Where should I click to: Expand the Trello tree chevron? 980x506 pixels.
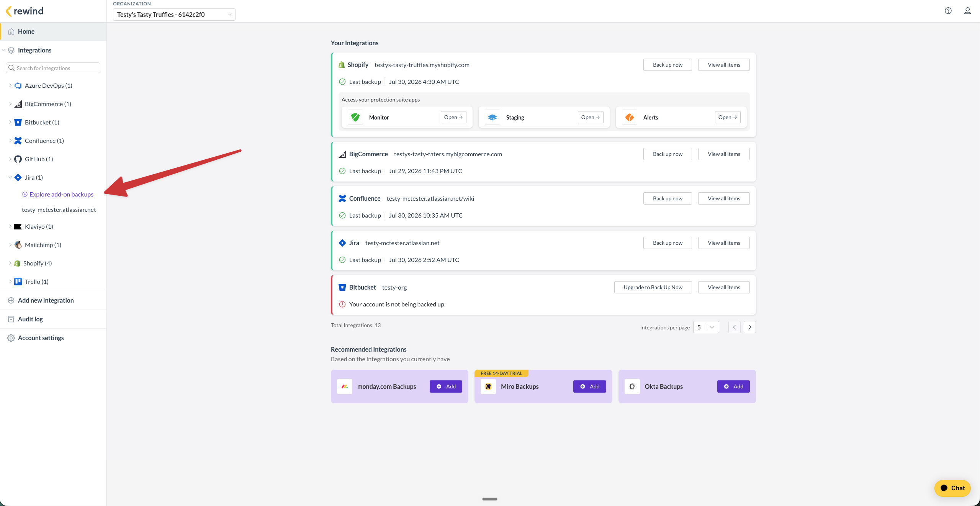(10, 282)
